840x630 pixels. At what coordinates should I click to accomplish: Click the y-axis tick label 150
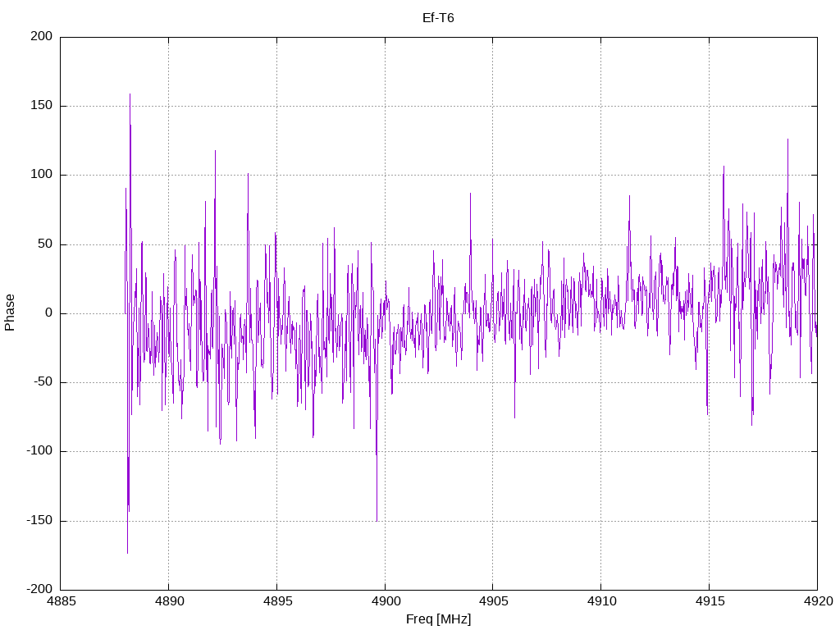[42, 106]
